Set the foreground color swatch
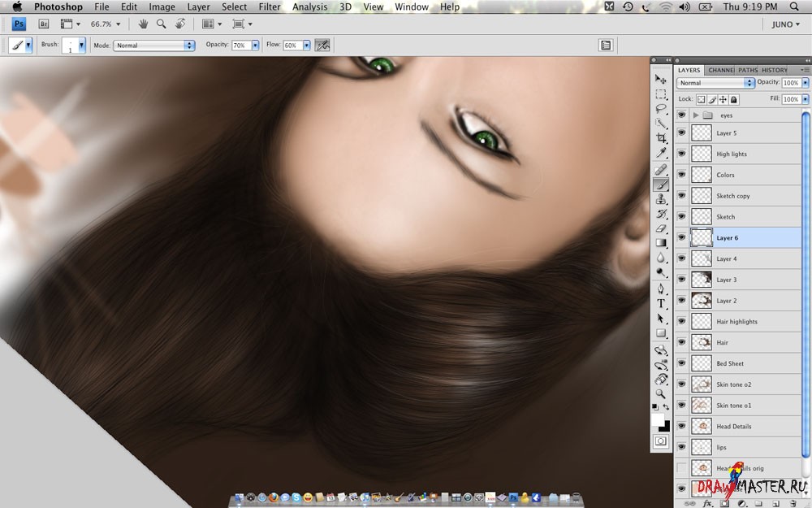The width and height of the screenshot is (812, 508). click(657, 419)
